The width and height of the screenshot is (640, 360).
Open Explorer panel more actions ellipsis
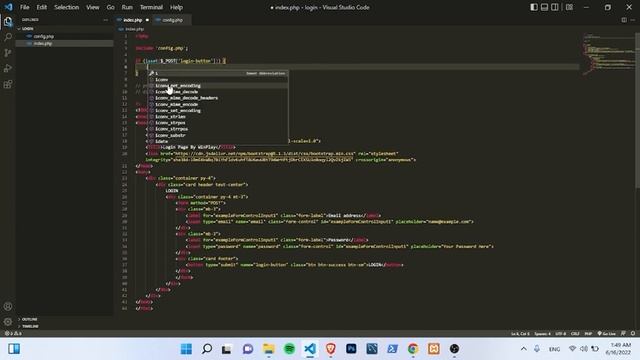pyautogui.click(x=106, y=20)
